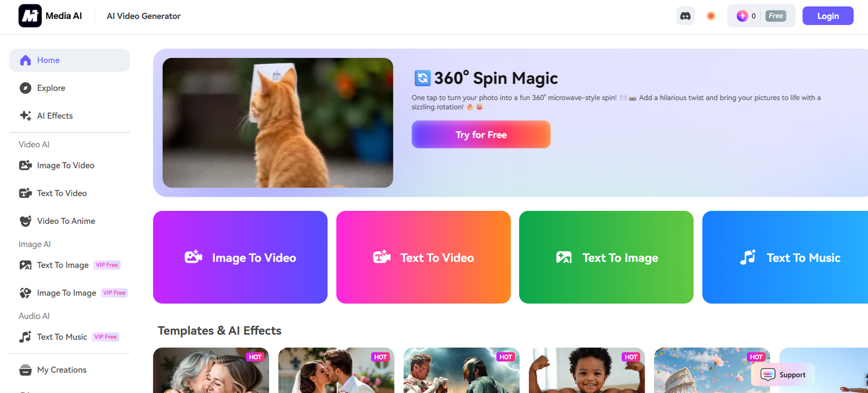Open the Support chat widget

783,375
